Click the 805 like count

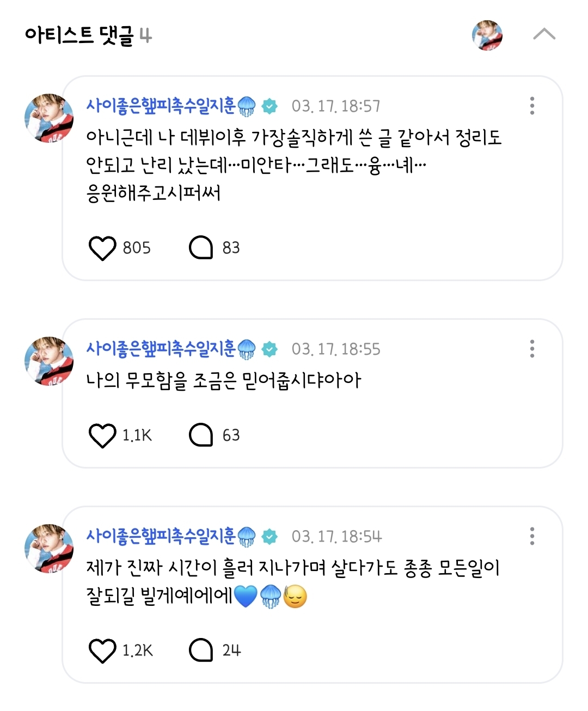tap(137, 248)
